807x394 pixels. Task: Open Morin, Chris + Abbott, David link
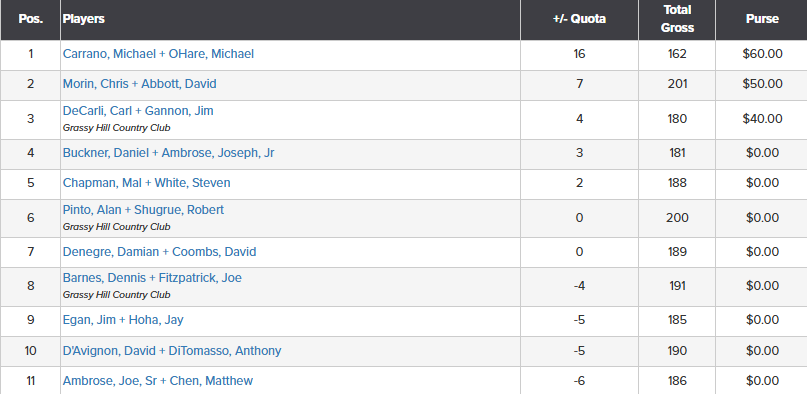(139, 84)
